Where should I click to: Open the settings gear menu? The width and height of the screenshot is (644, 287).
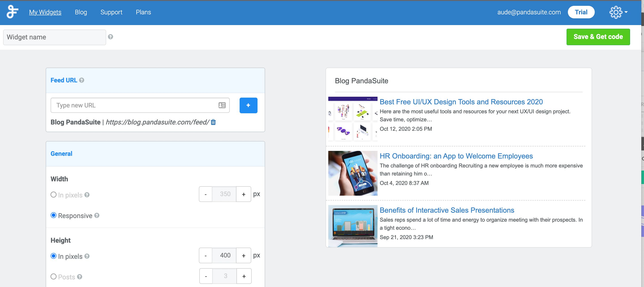(616, 12)
